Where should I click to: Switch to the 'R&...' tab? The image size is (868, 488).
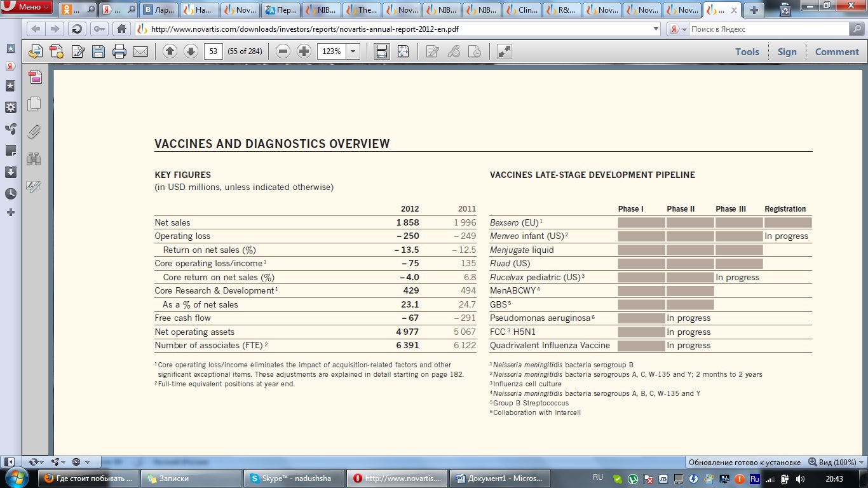[x=560, y=10]
